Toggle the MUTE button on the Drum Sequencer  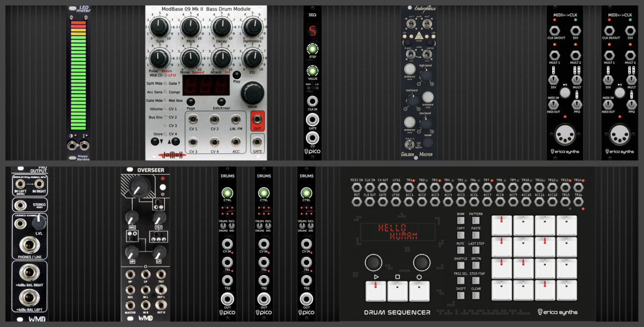coord(461,250)
